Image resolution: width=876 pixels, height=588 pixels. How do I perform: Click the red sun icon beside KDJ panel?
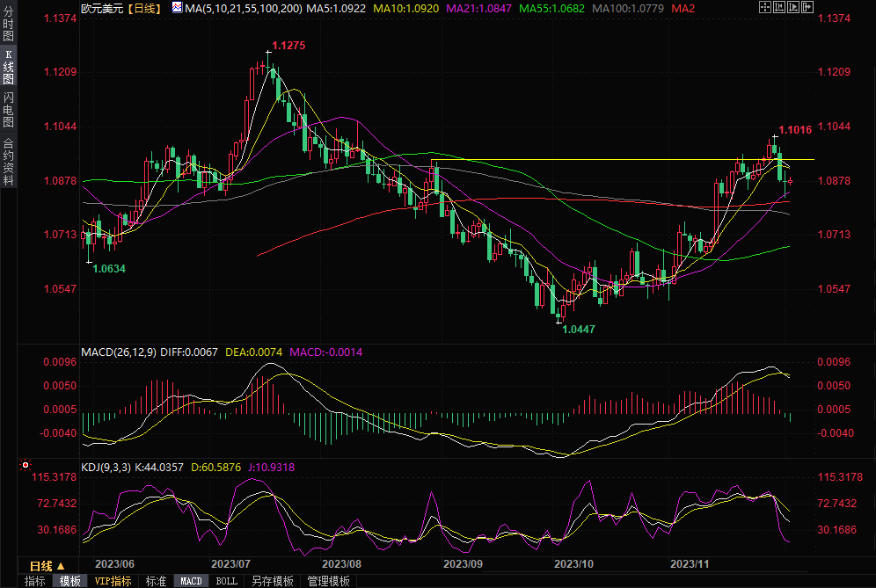pos(26,465)
